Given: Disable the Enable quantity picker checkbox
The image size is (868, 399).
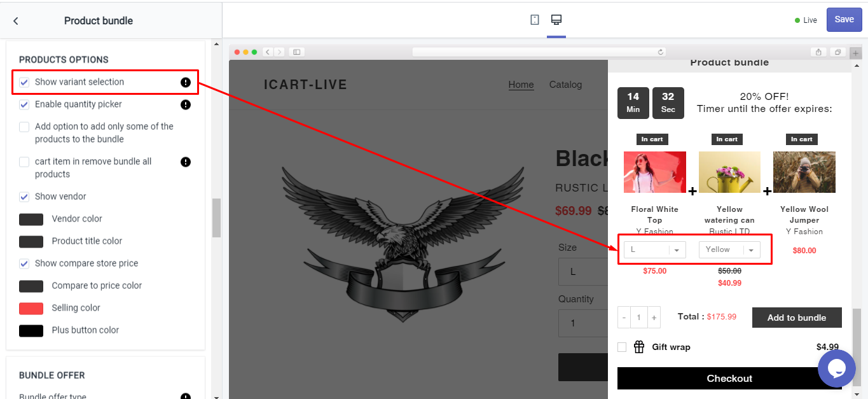Looking at the screenshot, I should [24, 104].
